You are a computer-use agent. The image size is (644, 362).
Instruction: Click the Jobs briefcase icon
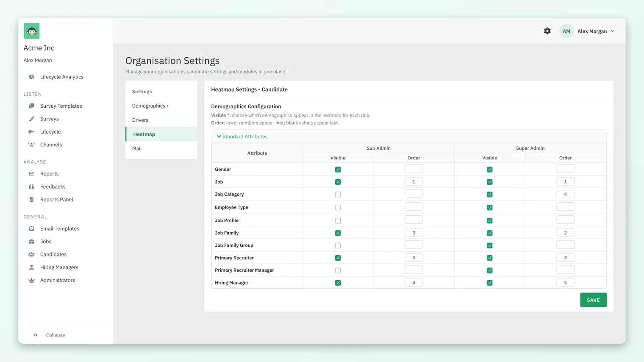click(31, 242)
